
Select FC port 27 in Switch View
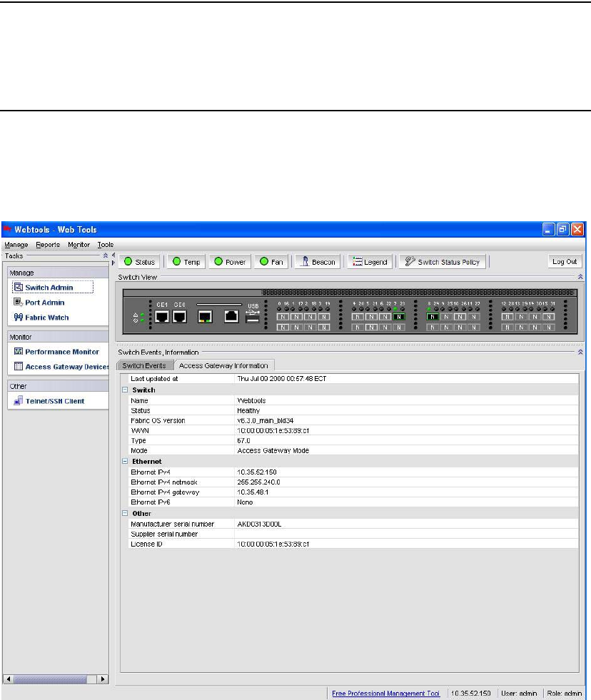[473, 328]
